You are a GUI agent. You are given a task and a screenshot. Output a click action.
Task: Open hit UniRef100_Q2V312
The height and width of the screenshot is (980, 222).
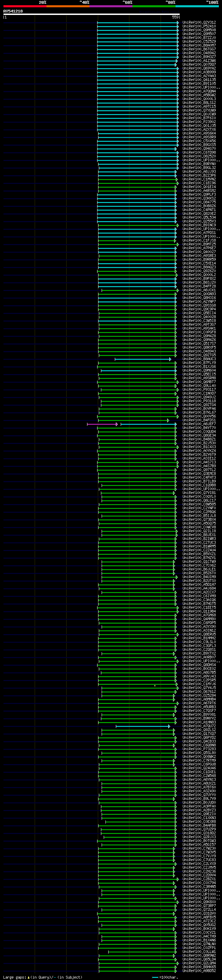pyautogui.click(x=199, y=23)
